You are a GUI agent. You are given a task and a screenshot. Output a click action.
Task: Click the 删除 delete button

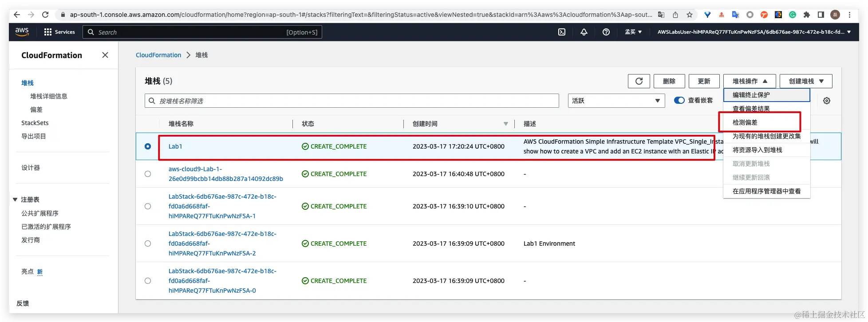pyautogui.click(x=669, y=81)
